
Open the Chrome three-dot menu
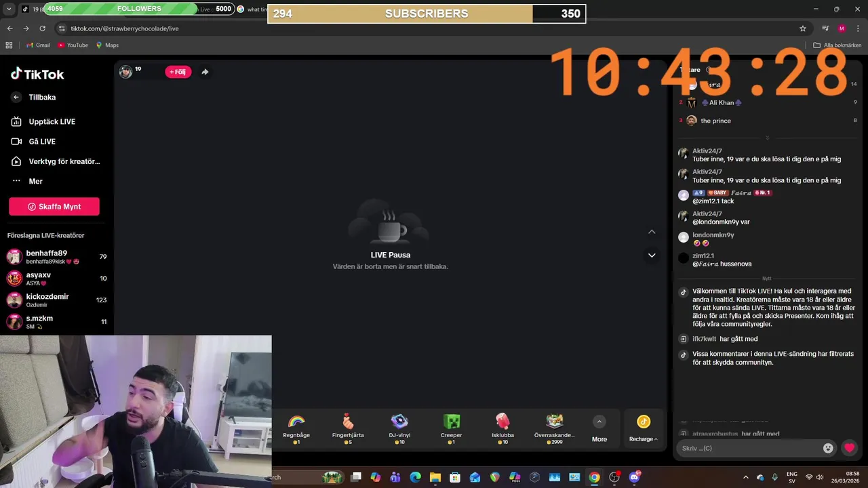858,28
